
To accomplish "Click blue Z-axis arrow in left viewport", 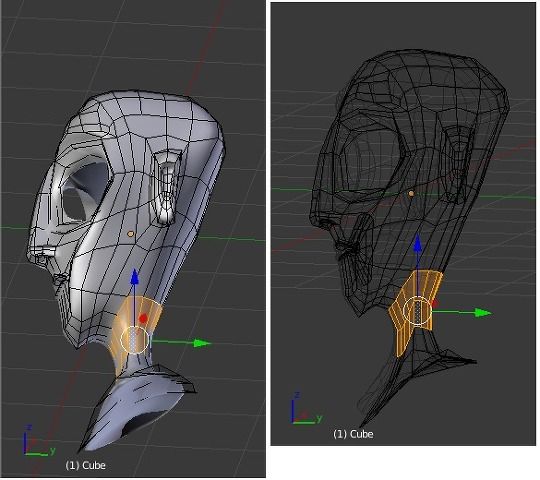I will 134,277.
